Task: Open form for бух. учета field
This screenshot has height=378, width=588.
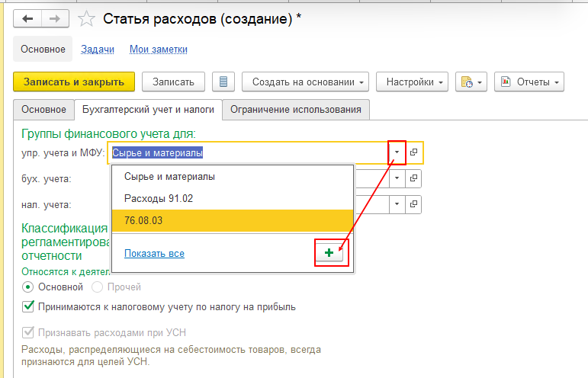Action: 414,178
